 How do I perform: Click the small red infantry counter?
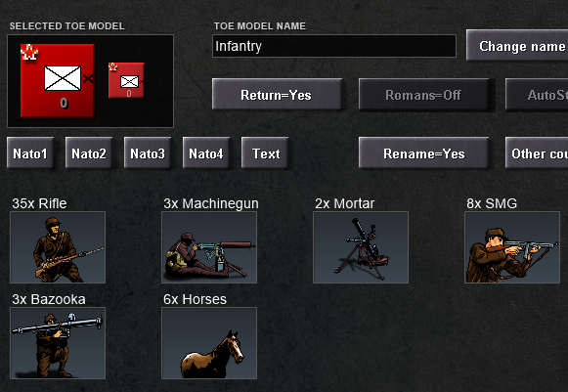[126, 80]
